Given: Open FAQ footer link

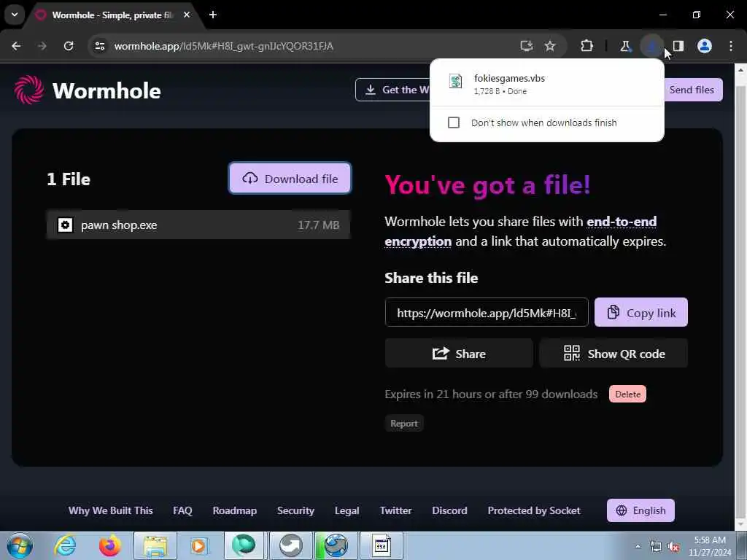Looking at the screenshot, I should coord(182,510).
